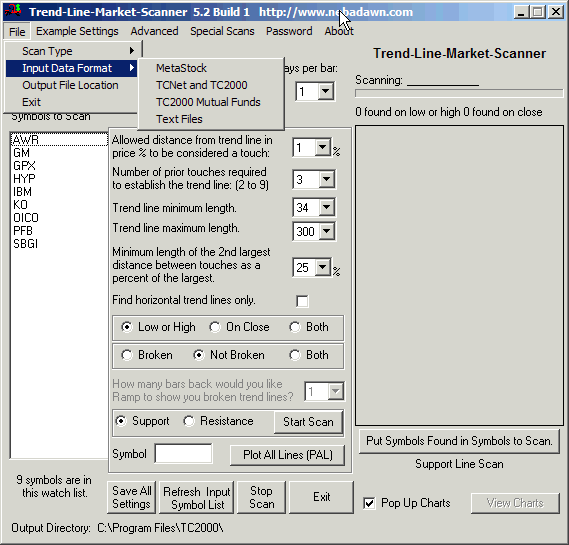569x545 pixels.
Task: Select KO in symbols list
Action: 59,205
